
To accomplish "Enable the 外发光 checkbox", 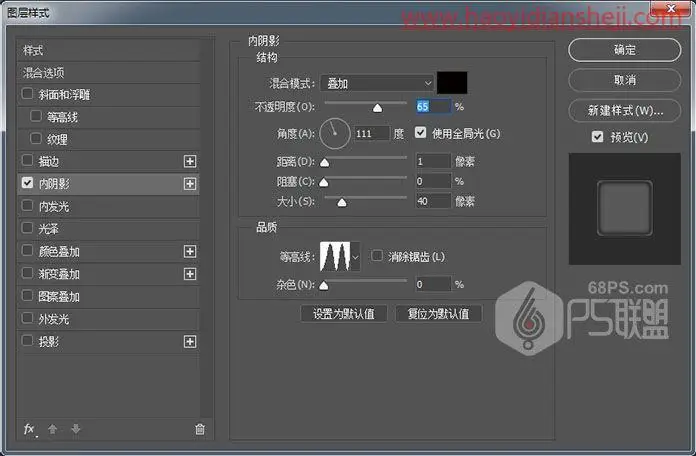I will tap(27, 318).
